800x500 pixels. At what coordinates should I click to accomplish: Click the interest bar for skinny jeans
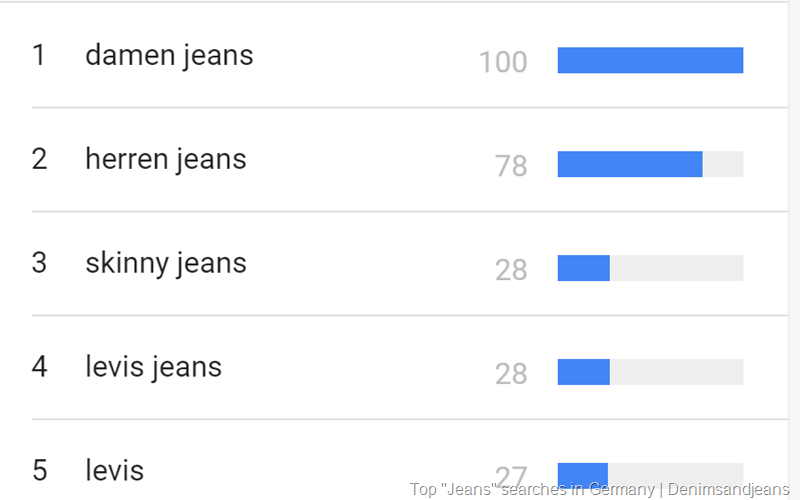tap(584, 268)
